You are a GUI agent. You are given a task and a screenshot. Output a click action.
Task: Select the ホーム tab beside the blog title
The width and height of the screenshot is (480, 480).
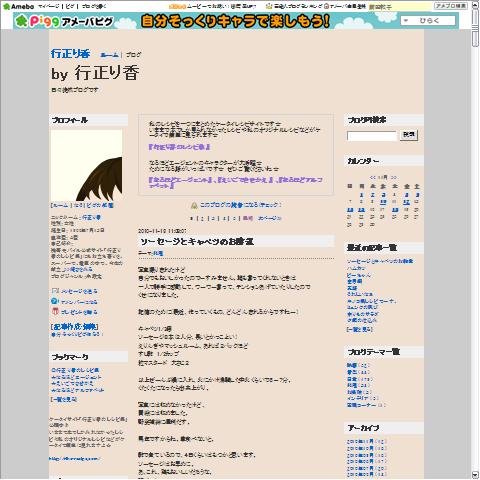(109, 55)
